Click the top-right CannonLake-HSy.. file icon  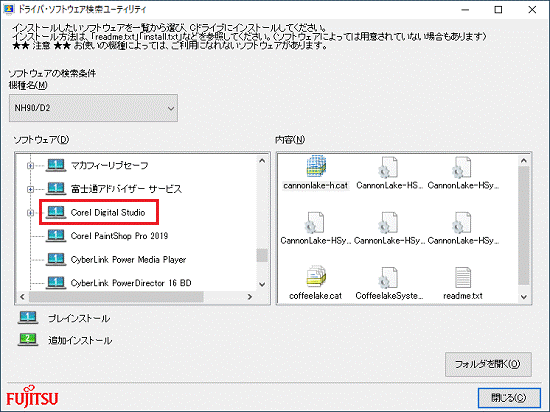coord(462,167)
